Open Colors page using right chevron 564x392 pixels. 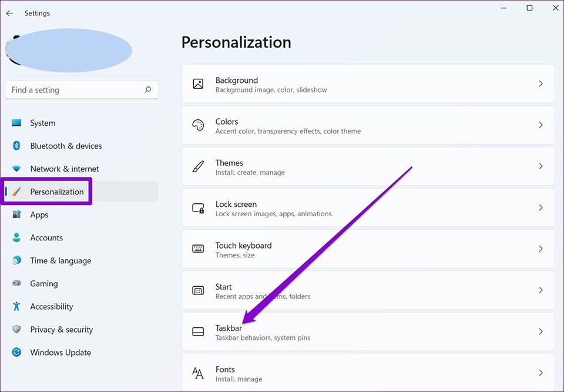pyautogui.click(x=540, y=125)
